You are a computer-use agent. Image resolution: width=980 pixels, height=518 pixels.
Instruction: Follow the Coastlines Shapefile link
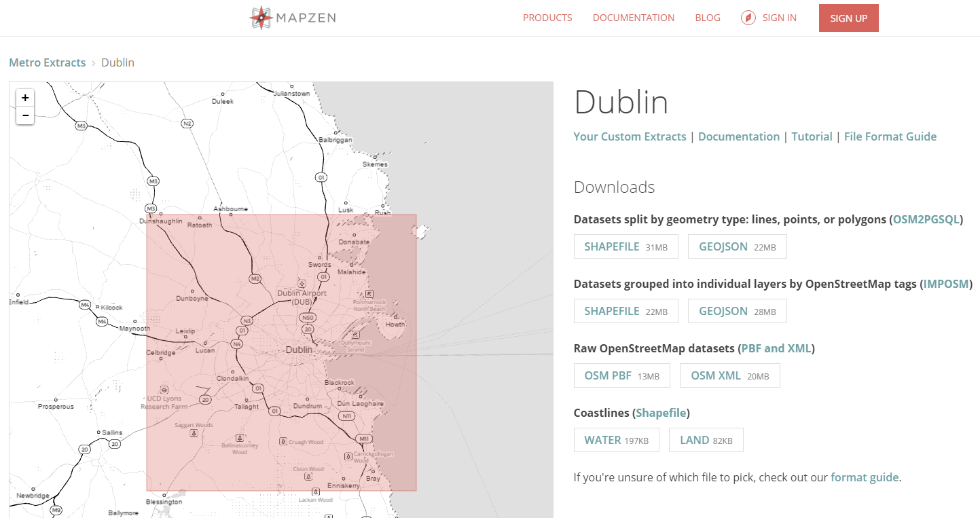(661, 413)
